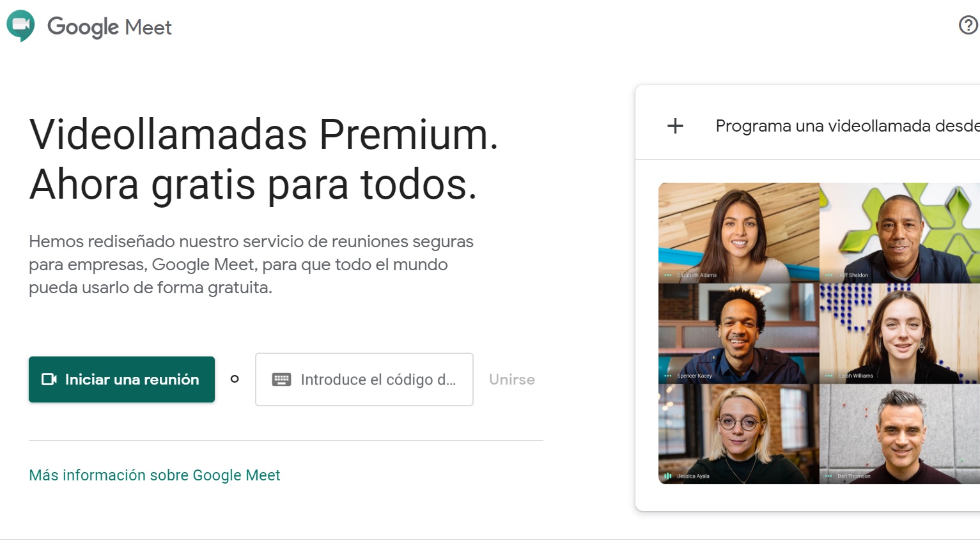Click Programa una videollamada desde text
980x543 pixels.
[x=848, y=126]
